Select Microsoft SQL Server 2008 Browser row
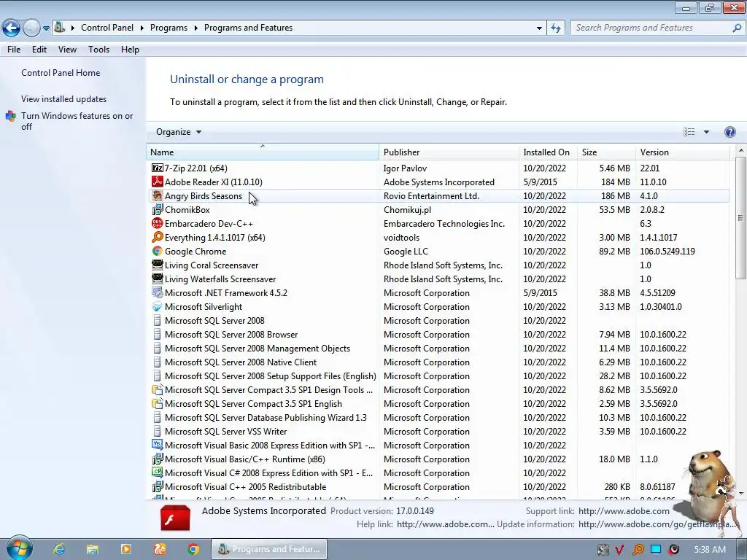This screenshot has height=560, width=747. [438, 334]
